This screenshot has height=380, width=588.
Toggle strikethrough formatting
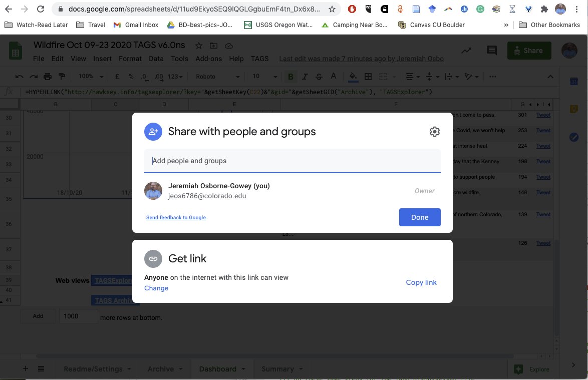click(319, 77)
